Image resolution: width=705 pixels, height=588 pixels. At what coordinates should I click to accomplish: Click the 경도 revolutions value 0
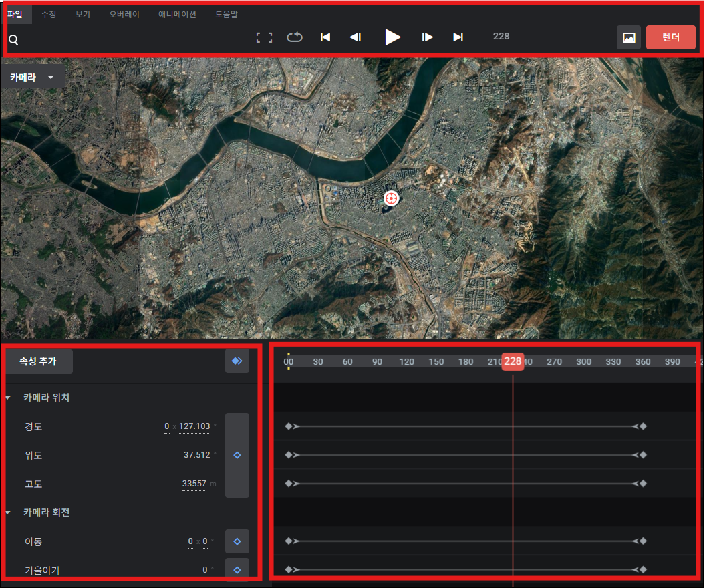click(x=167, y=426)
